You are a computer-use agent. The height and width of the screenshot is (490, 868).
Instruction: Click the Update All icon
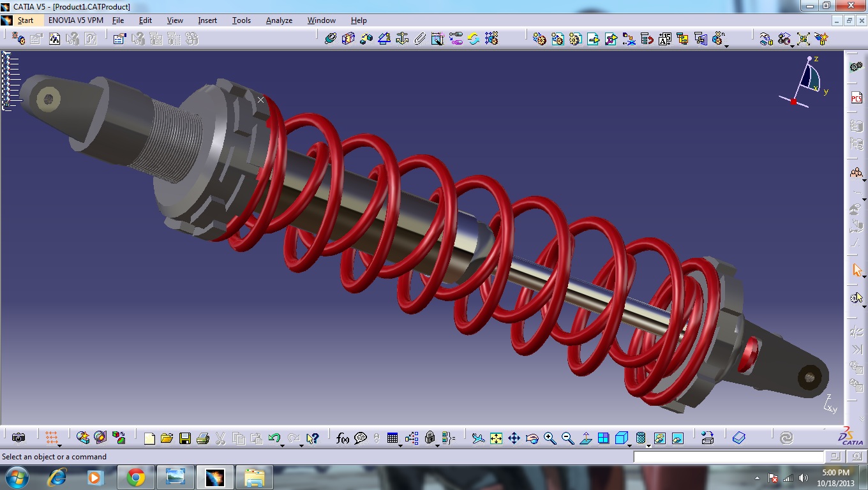pyautogui.click(x=474, y=38)
